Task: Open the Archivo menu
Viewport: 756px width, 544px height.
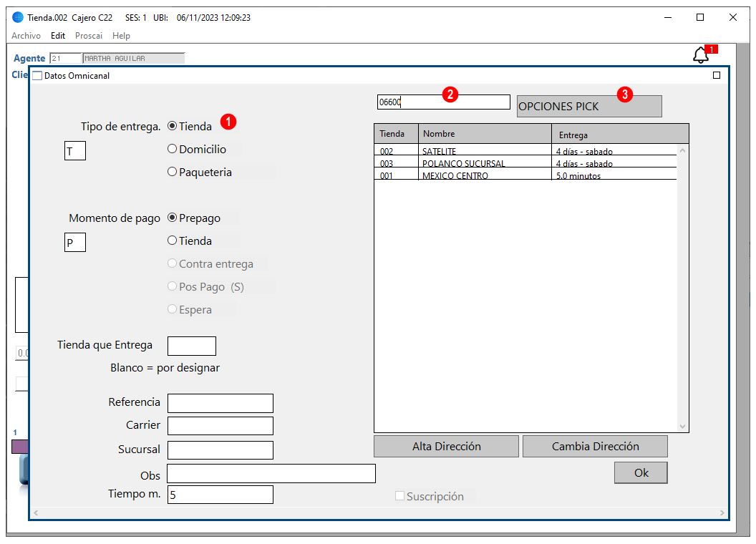Action: [26, 36]
